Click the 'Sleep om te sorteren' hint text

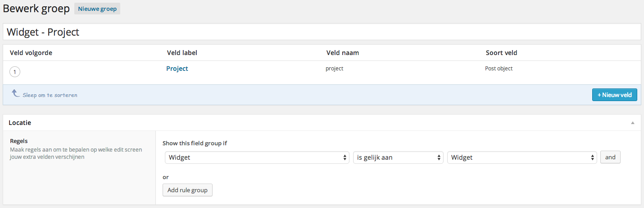pos(50,95)
